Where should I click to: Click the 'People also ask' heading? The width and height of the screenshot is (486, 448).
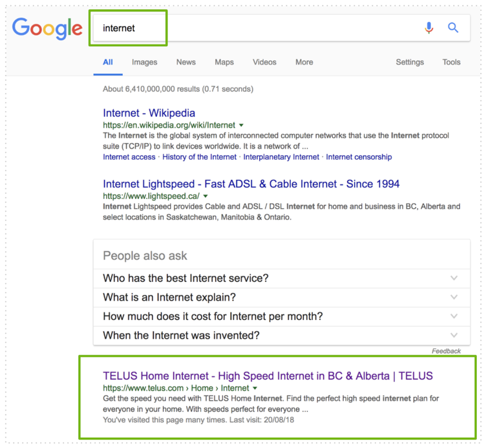[145, 256]
